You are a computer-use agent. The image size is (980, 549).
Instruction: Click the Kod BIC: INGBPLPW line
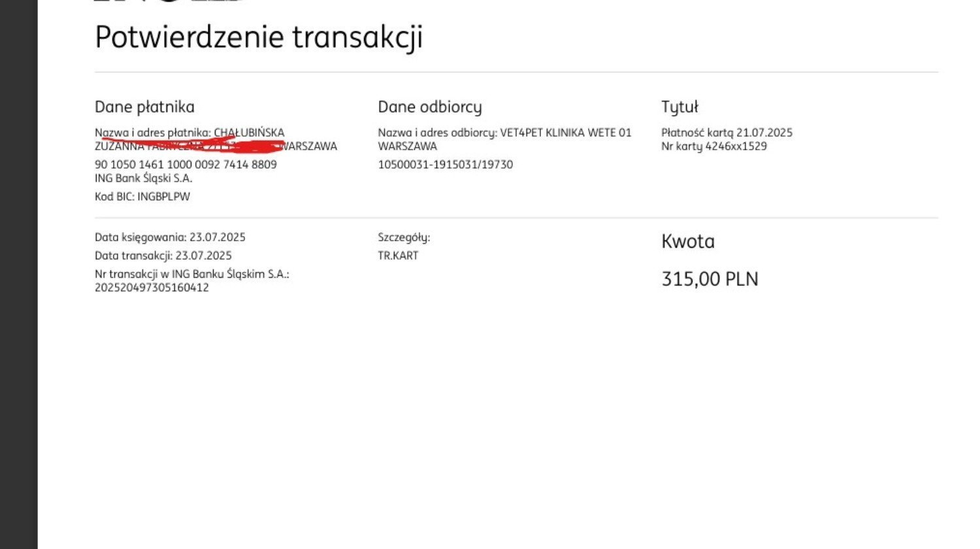(x=142, y=197)
